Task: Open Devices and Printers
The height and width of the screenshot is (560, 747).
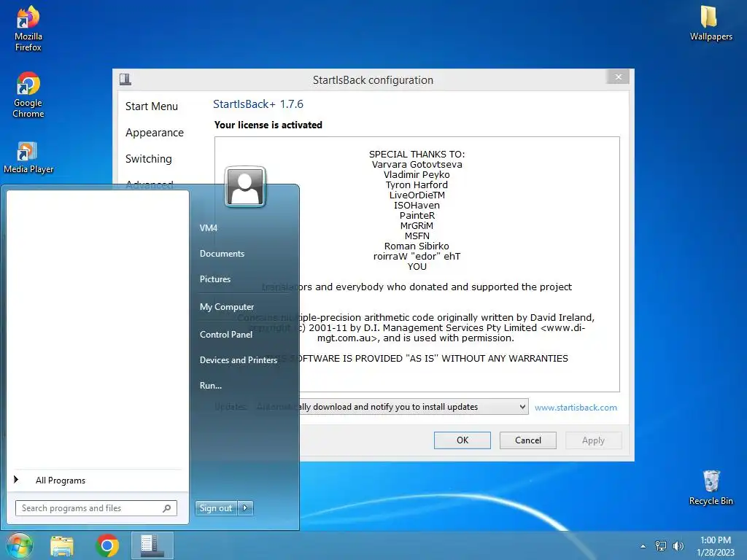Action: coord(239,360)
